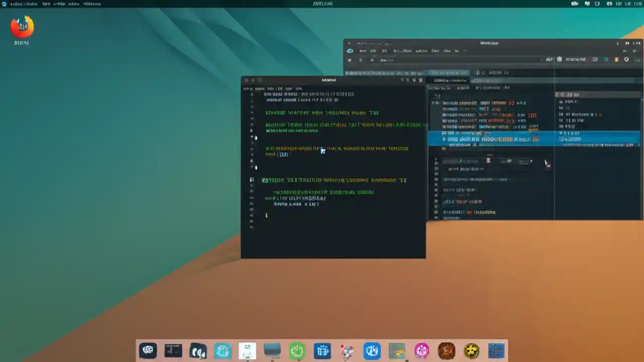Enable the yellow status toggle in the toolbar
Image resolution: width=644 pixels, height=362 pixels.
[x=617, y=59]
